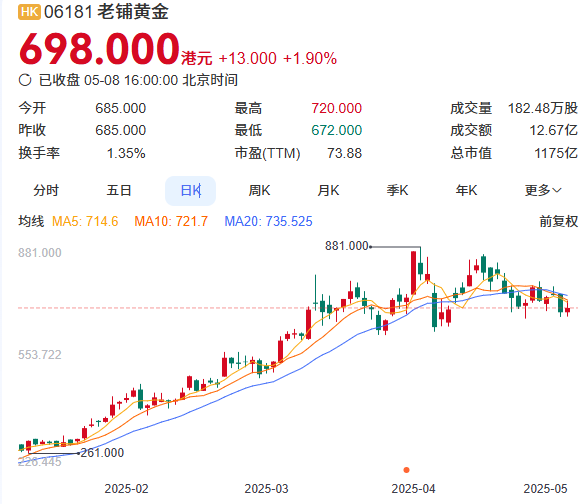Click the MA5: 714.6 indicator label
The image size is (581, 504).
tap(85, 221)
